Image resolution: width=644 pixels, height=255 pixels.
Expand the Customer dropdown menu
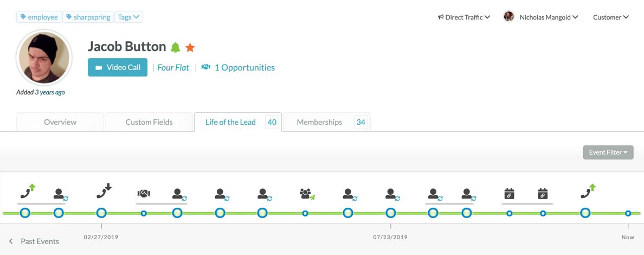[x=611, y=17]
